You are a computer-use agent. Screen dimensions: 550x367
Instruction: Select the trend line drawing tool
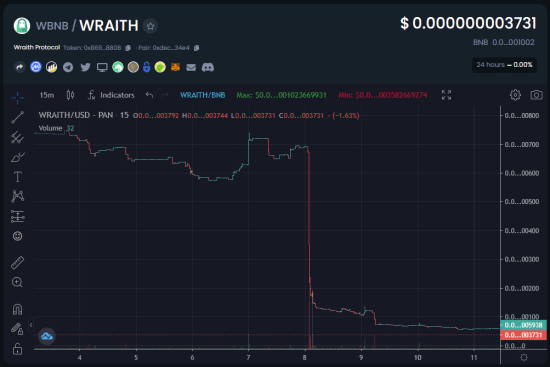click(x=18, y=117)
